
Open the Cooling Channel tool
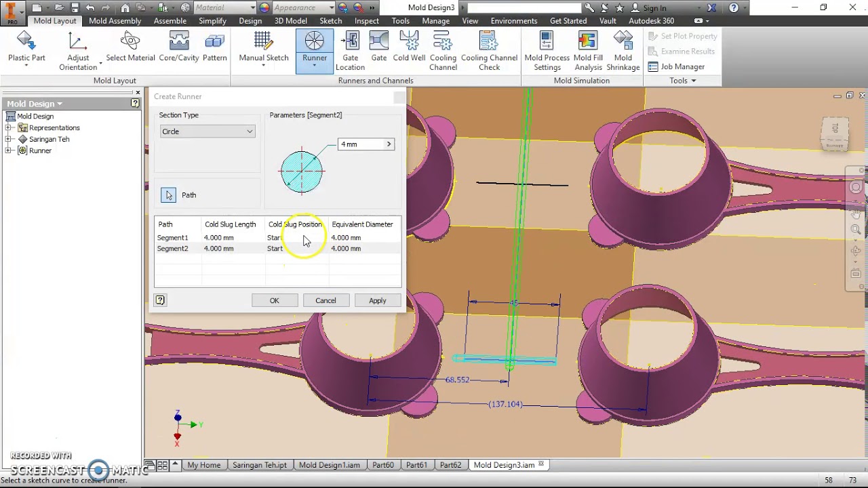point(443,52)
